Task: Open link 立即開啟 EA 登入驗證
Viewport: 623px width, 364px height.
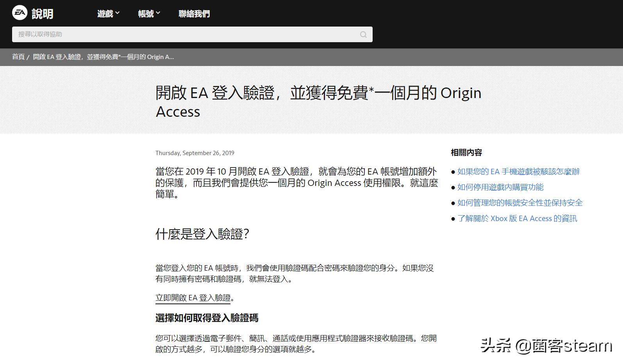Action: [193, 298]
